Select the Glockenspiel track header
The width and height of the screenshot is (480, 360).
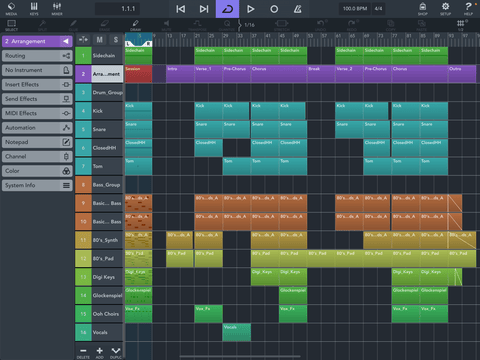click(x=99, y=295)
